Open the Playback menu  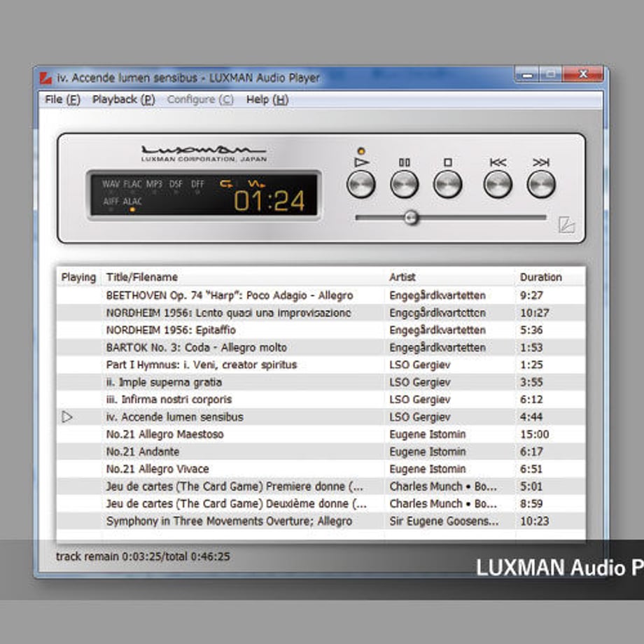click(x=124, y=100)
